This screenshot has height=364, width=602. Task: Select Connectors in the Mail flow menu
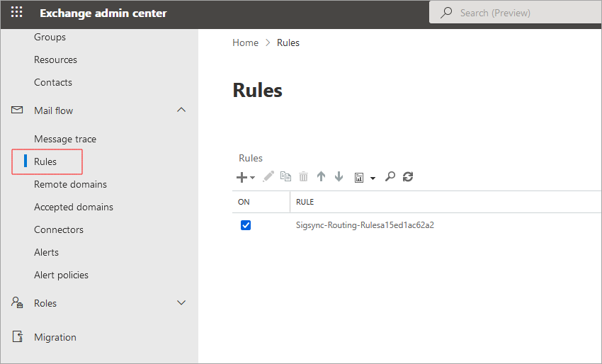coord(59,229)
